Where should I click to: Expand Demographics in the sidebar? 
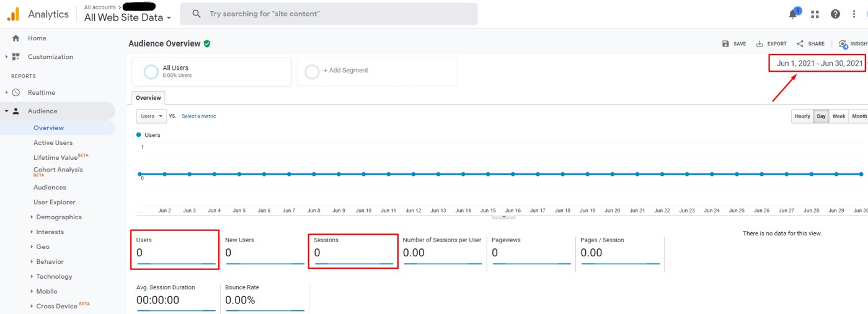click(32, 217)
